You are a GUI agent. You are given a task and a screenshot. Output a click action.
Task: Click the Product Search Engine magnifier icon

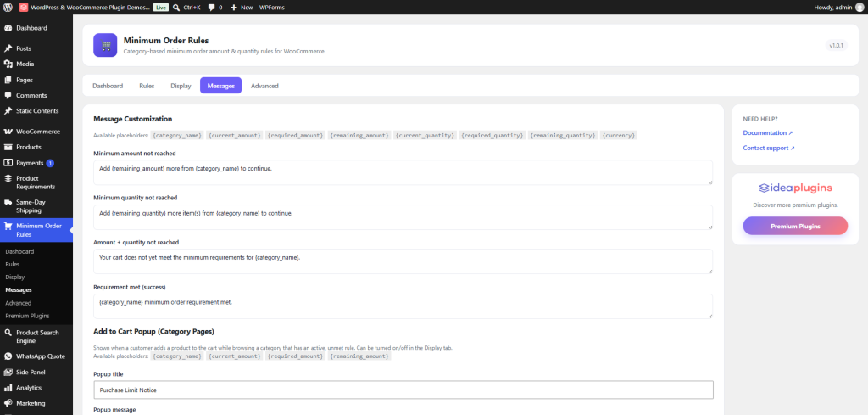tap(8, 333)
